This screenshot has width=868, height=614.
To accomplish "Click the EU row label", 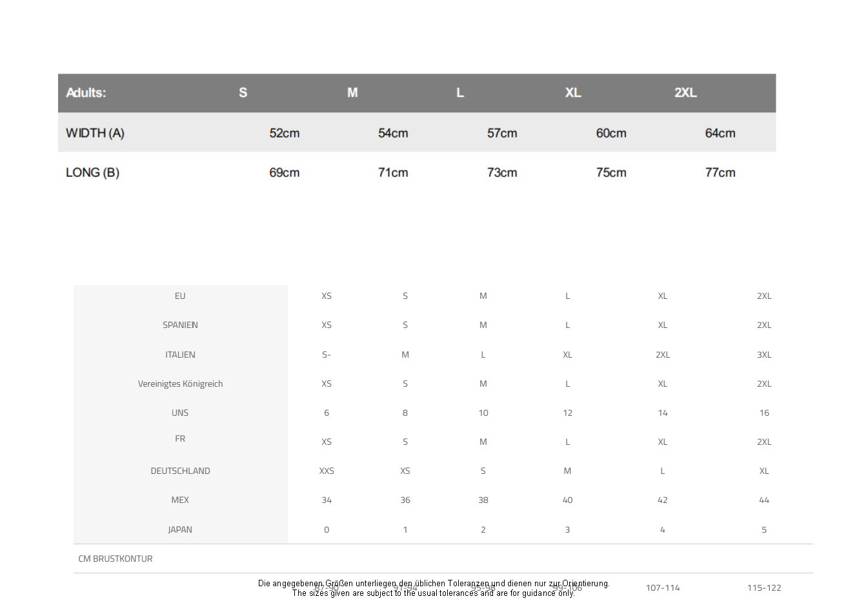I will [180, 296].
